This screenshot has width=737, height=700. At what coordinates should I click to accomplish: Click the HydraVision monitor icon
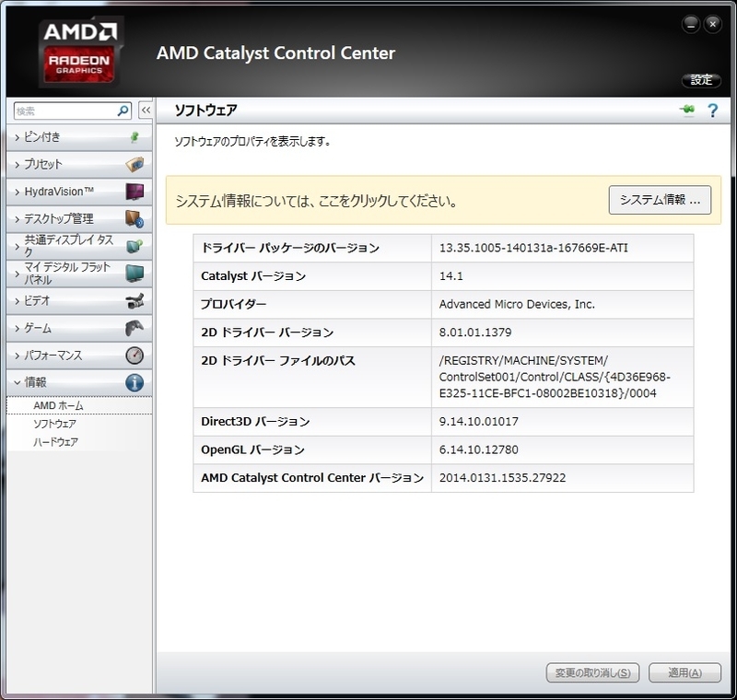(135, 192)
